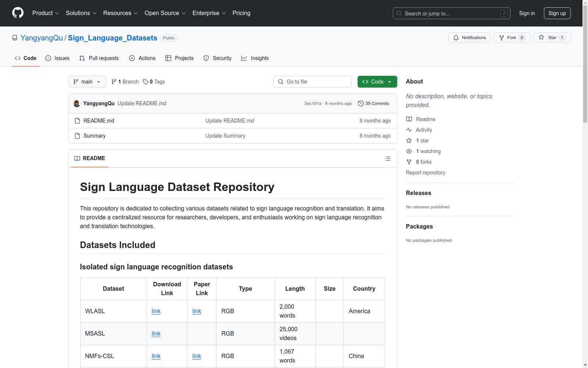Click the Activity pulse icon

click(x=409, y=130)
